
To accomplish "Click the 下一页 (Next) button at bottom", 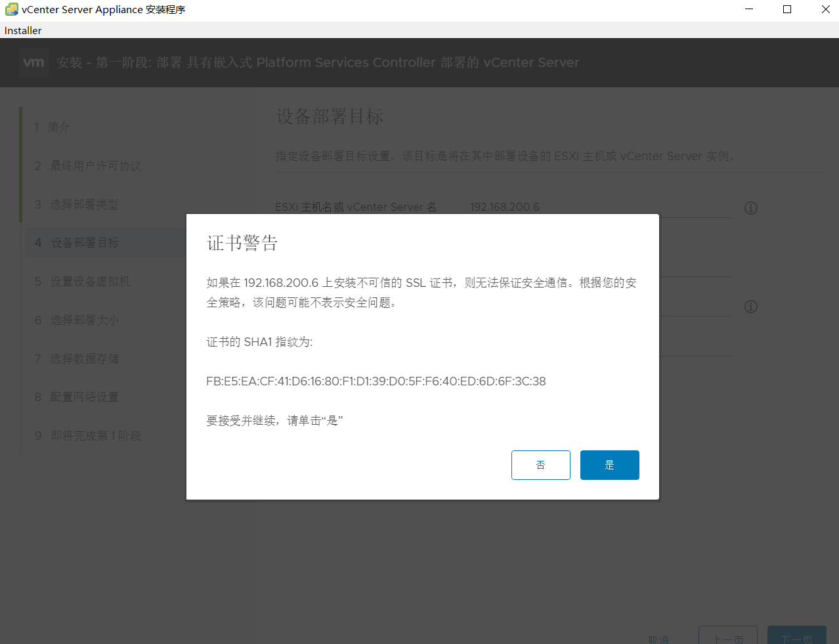I will [797, 635].
